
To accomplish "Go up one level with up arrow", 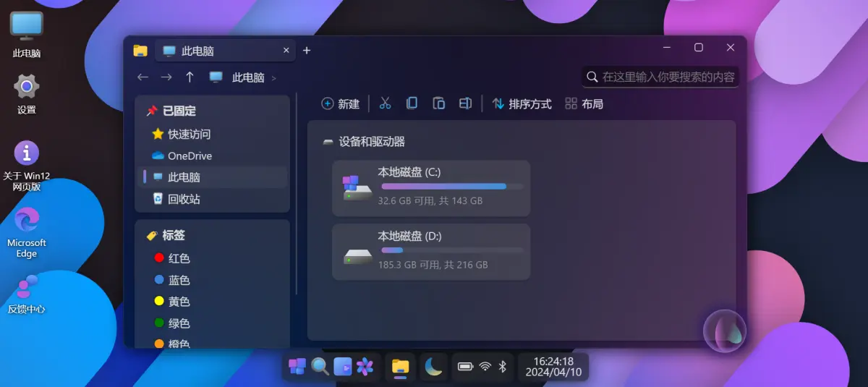I will point(190,77).
